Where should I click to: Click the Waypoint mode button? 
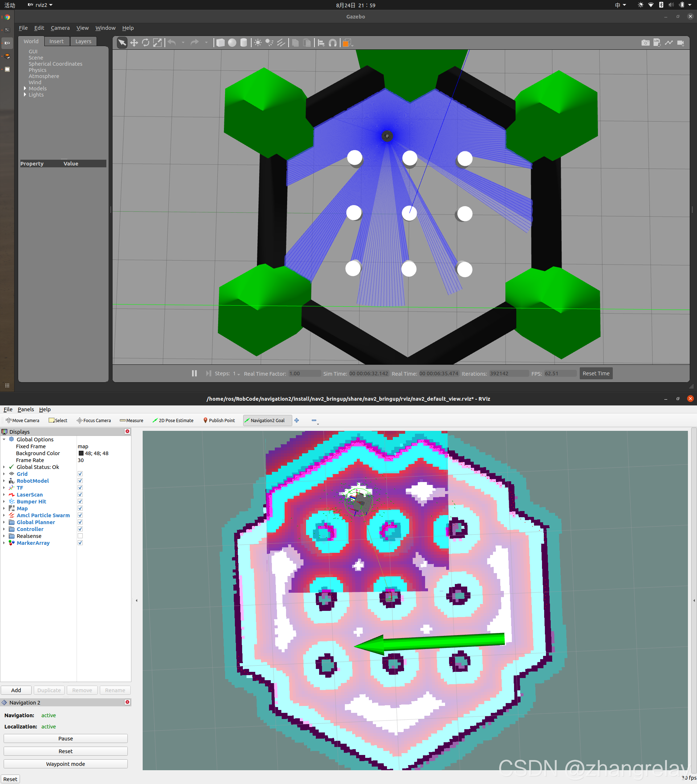pos(66,764)
